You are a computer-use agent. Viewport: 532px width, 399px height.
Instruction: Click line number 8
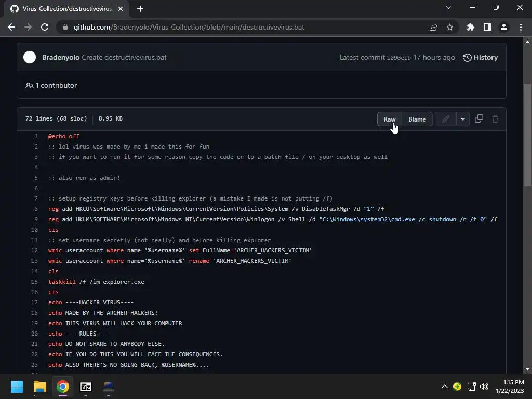(x=36, y=209)
